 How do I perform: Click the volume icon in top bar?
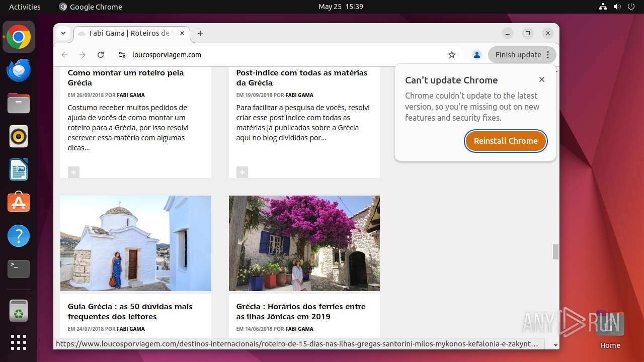click(617, 7)
